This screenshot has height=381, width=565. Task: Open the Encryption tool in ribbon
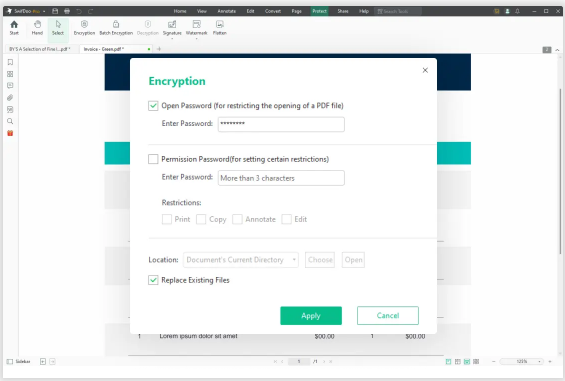point(84,28)
